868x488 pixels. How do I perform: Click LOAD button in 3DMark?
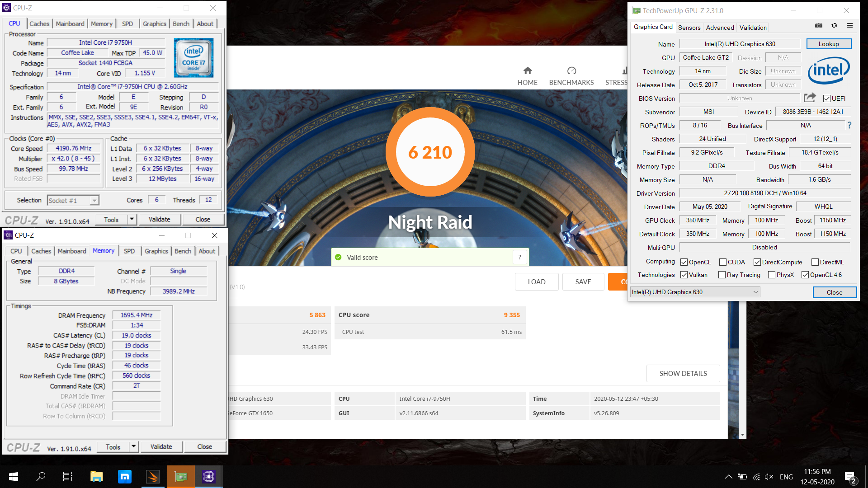[x=537, y=282]
